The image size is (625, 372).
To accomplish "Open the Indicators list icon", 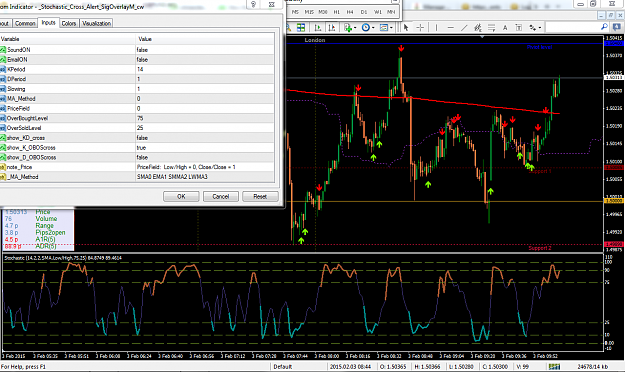I will (x=348, y=28).
